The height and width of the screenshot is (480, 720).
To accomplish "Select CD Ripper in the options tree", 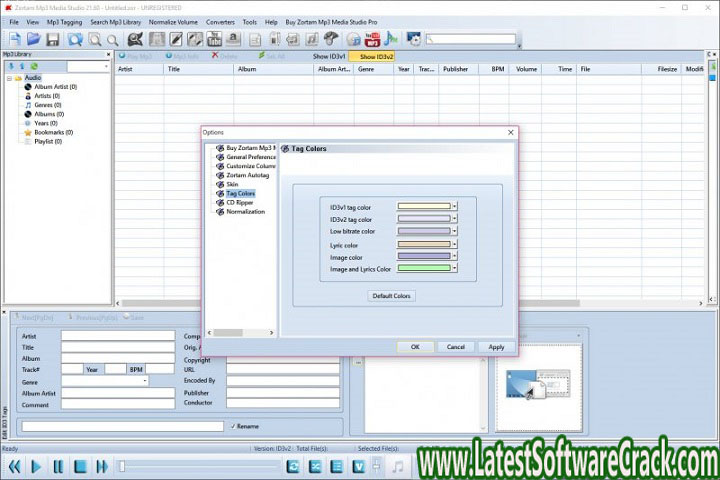I will 240,202.
